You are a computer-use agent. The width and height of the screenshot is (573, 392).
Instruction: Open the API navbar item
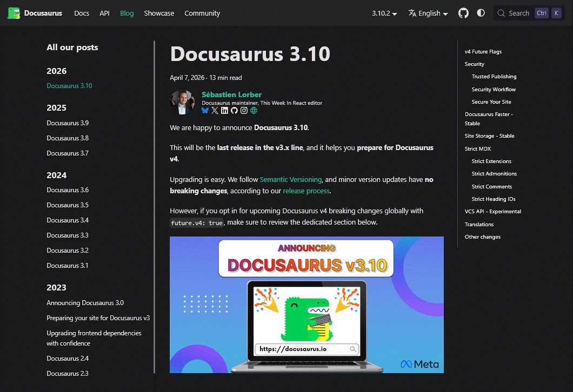[104, 13]
